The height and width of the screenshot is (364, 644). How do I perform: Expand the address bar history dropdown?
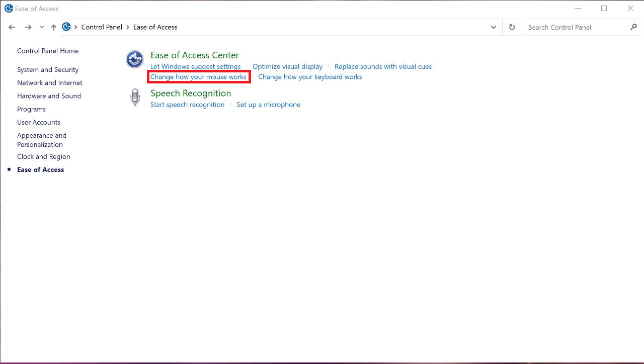pos(493,27)
